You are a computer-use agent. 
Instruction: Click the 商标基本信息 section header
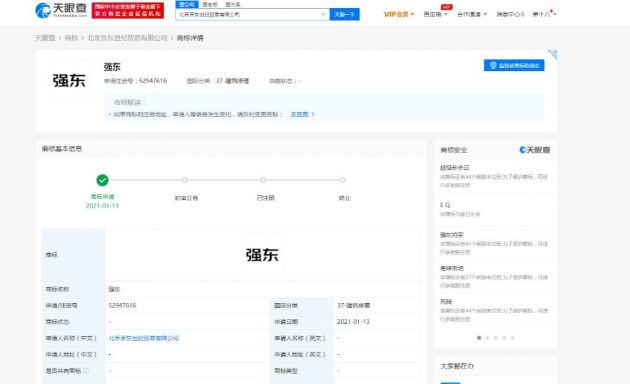(x=62, y=149)
